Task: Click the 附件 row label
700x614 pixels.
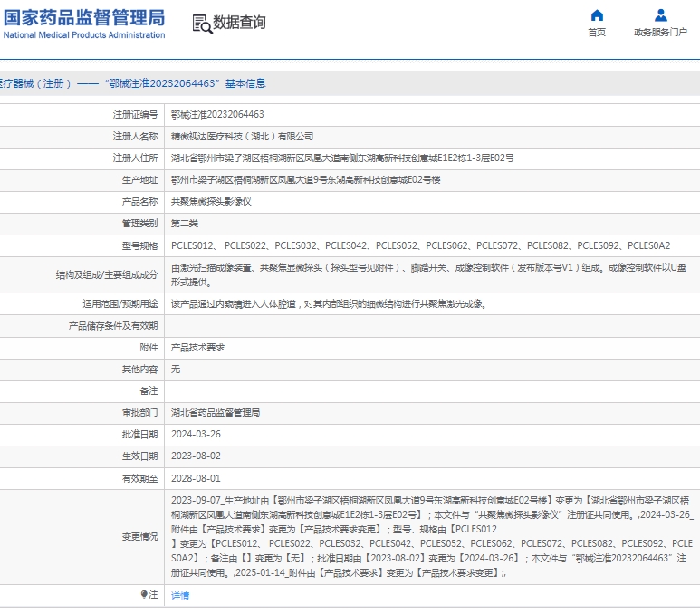Action: [149, 348]
